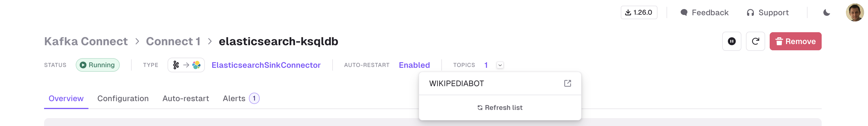
Task: Open WIKIPEDIABOT topic via external link icon
Action: tap(567, 83)
